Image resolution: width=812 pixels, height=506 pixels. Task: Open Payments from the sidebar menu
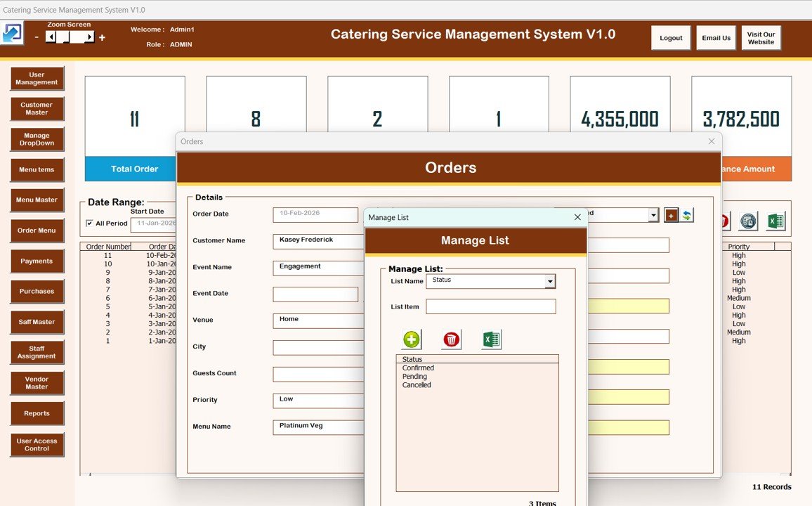(x=37, y=261)
